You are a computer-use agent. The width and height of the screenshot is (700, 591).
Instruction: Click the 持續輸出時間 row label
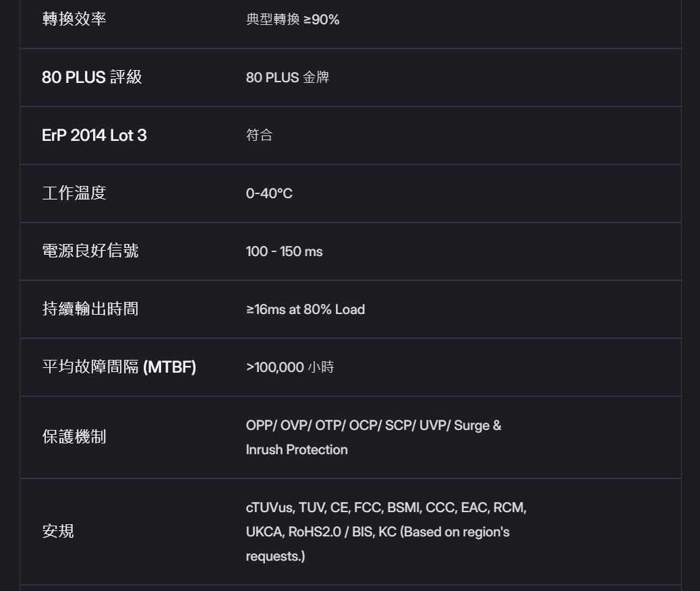(90, 309)
